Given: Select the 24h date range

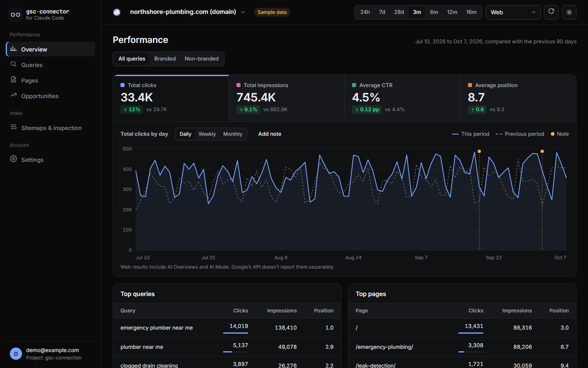Looking at the screenshot, I should pyautogui.click(x=365, y=12).
